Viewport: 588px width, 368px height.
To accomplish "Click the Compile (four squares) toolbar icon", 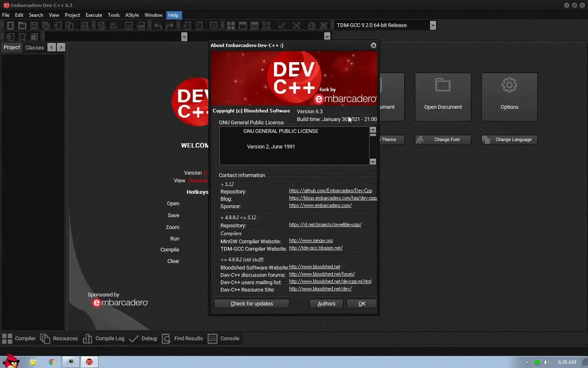I will pos(231,25).
